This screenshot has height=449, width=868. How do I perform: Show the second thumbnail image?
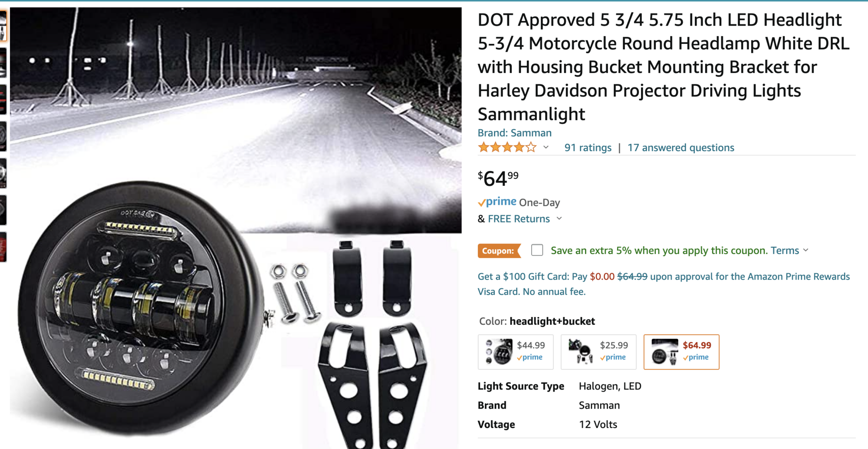3,63
